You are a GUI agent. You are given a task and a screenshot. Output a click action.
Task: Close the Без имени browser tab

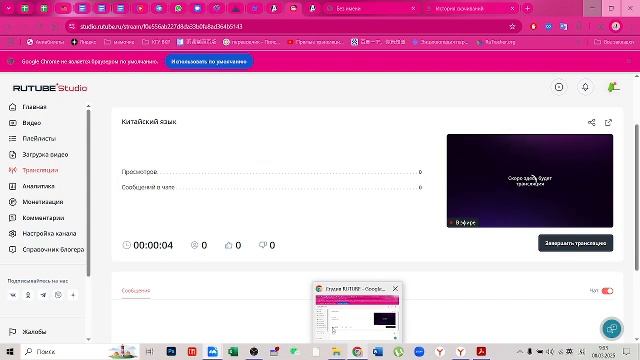tap(413, 8)
